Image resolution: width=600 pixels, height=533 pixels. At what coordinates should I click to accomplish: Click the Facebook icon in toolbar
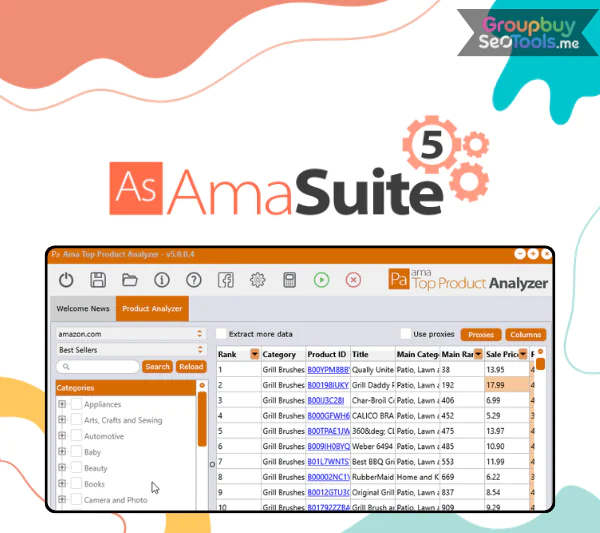pos(226,280)
